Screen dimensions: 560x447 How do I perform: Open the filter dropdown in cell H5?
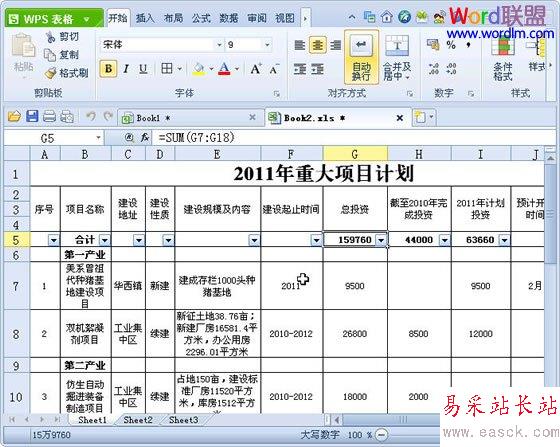pos(445,240)
